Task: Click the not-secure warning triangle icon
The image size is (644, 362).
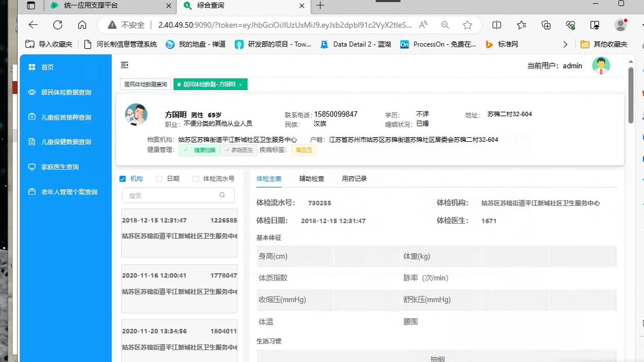Action: 112,25
